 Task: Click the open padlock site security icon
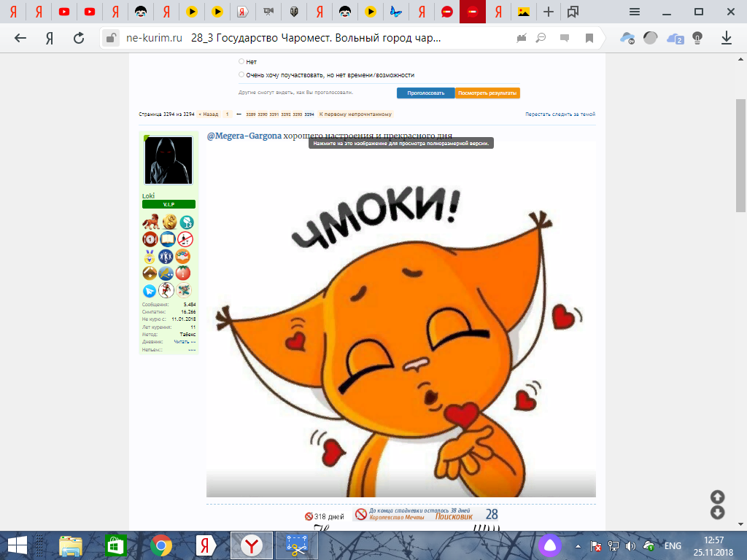(x=111, y=38)
